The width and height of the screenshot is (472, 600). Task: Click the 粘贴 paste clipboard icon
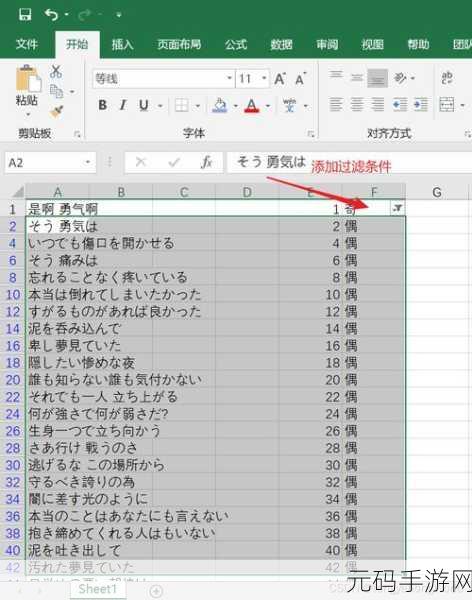pyautogui.click(x=28, y=79)
